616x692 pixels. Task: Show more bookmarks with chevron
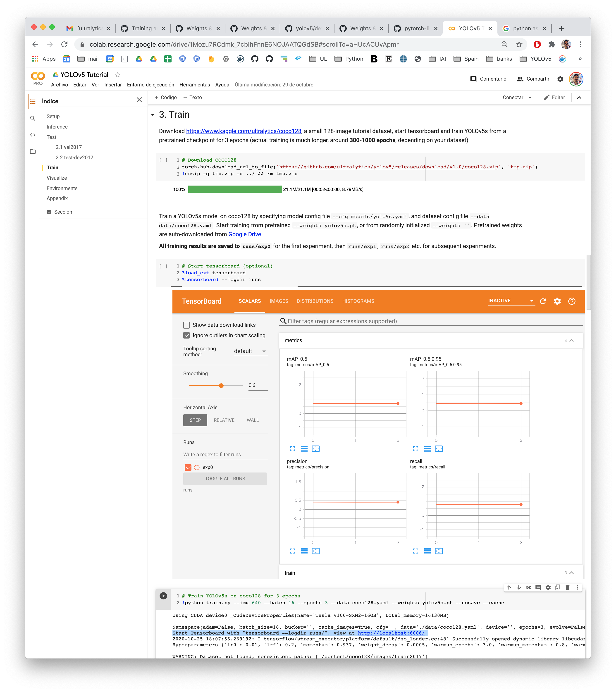(580, 59)
